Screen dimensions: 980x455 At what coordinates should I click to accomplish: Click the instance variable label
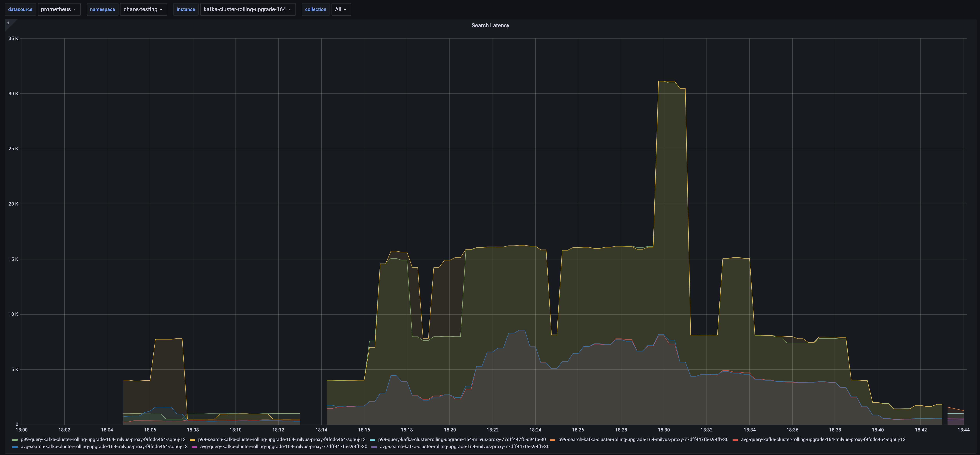(x=186, y=9)
